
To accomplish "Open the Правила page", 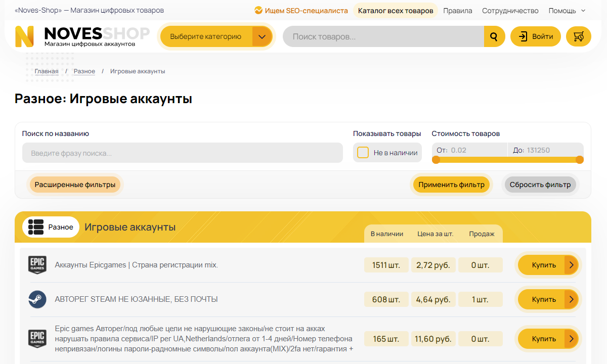I will coord(458,10).
